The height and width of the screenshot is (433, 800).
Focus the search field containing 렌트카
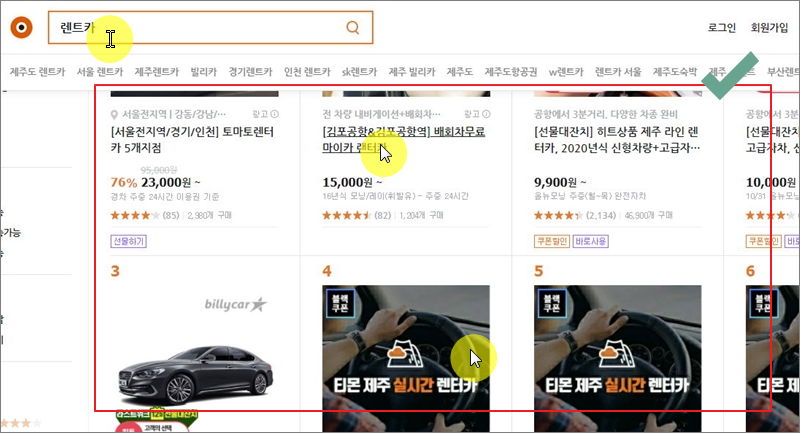(210, 28)
